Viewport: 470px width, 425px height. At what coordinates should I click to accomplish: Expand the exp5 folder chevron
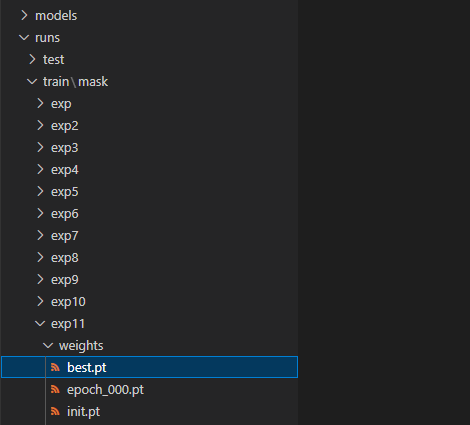[x=40, y=191]
